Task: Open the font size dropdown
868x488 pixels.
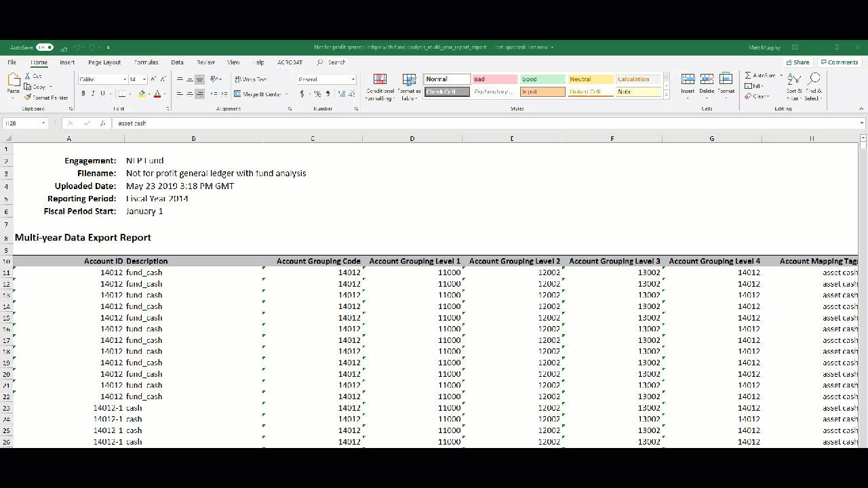Action: pyautogui.click(x=144, y=79)
